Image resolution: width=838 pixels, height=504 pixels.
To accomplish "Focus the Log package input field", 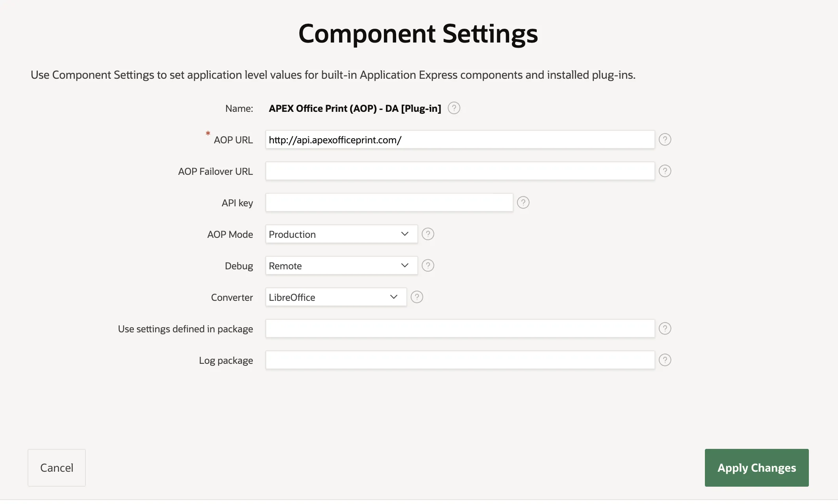I will click(460, 360).
